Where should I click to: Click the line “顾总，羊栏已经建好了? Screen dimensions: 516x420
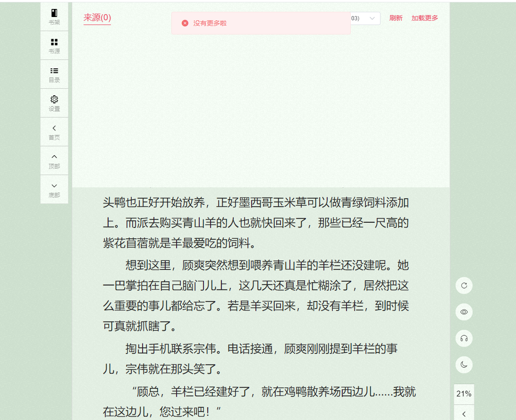(x=274, y=392)
